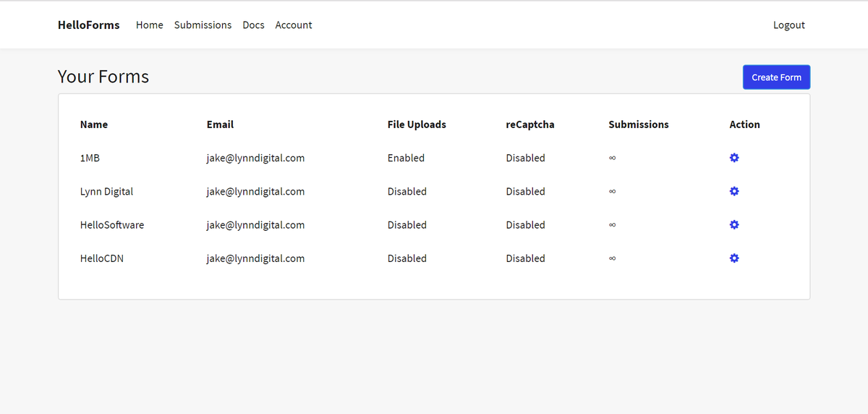The width and height of the screenshot is (868, 414).
Task: Open settings gear for Lynn Digital form
Action: click(734, 191)
